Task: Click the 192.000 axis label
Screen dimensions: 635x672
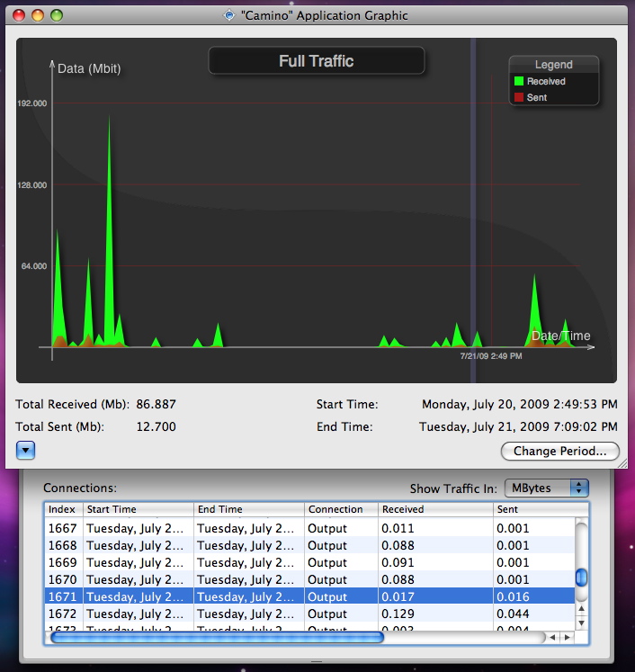Action: (32, 103)
